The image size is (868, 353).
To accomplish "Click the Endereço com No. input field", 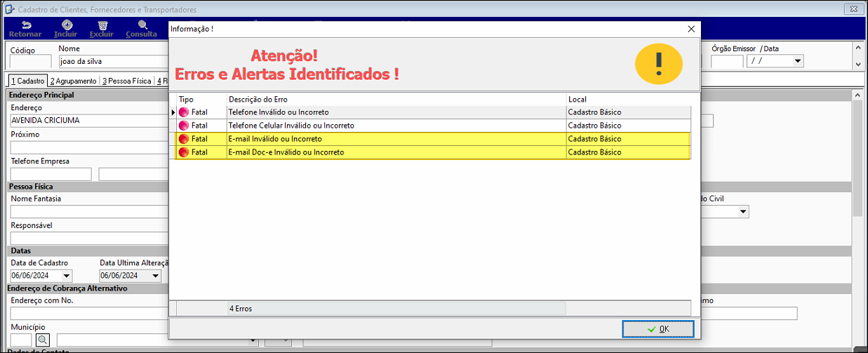I will 89,313.
